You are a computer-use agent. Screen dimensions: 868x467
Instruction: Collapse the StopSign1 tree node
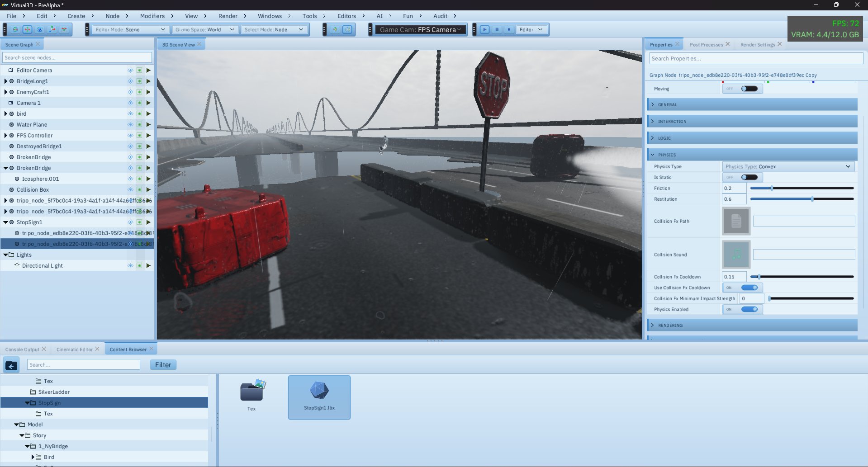click(6, 222)
